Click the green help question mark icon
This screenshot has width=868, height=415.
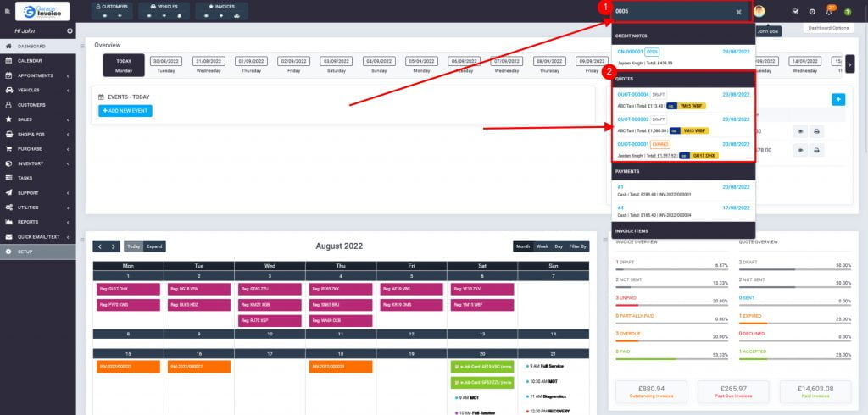pyautogui.click(x=846, y=12)
